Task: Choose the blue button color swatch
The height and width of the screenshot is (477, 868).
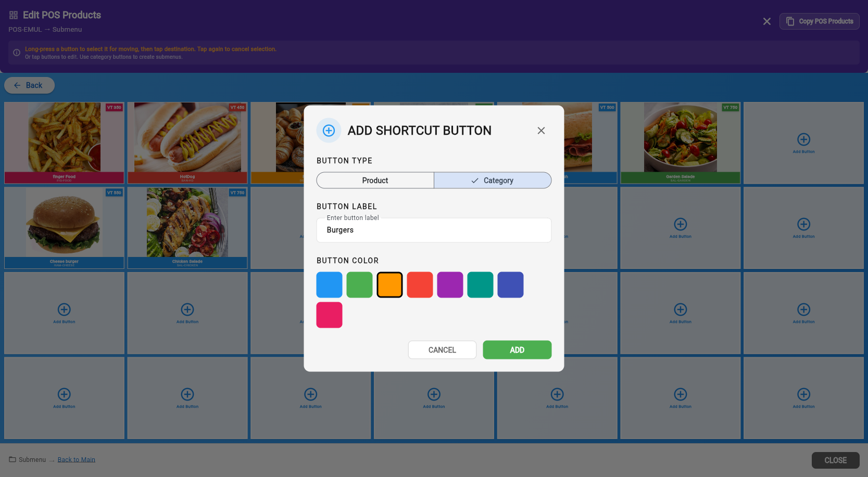Action: tap(329, 285)
